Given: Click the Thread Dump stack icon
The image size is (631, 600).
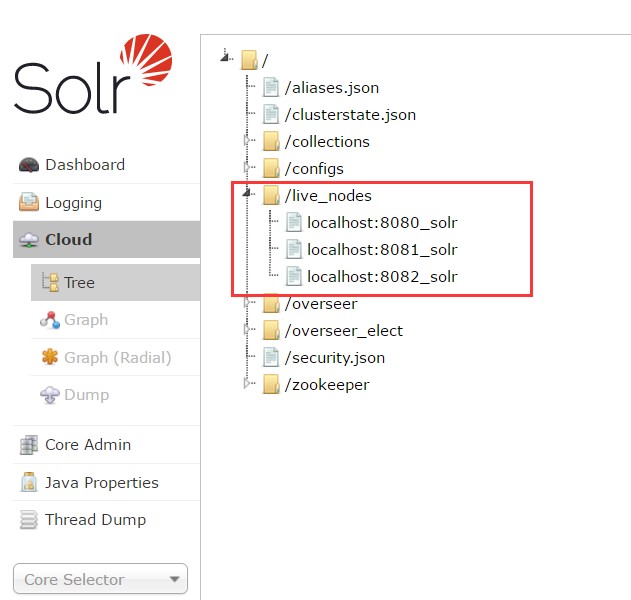Looking at the screenshot, I should coord(29,520).
